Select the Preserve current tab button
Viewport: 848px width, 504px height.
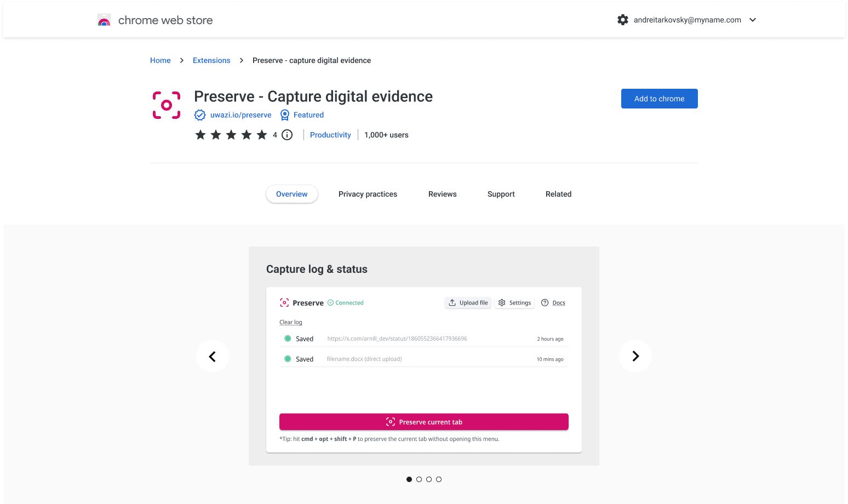(x=424, y=422)
